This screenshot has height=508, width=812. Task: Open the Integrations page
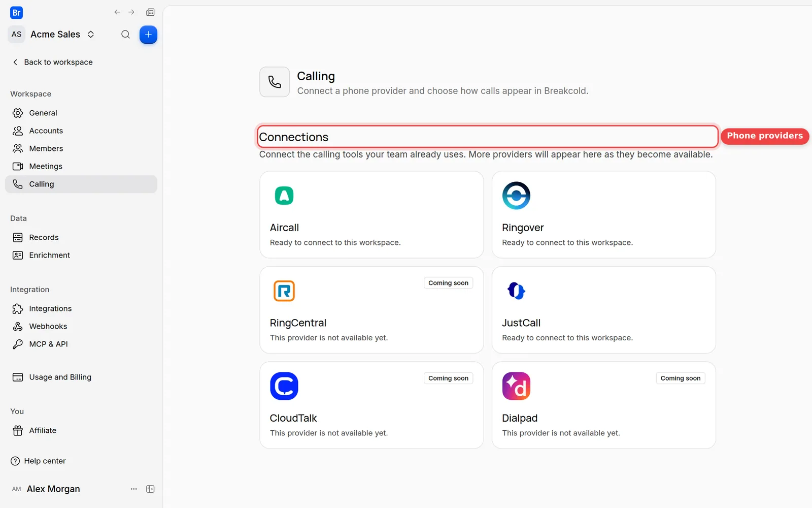pyautogui.click(x=81, y=308)
